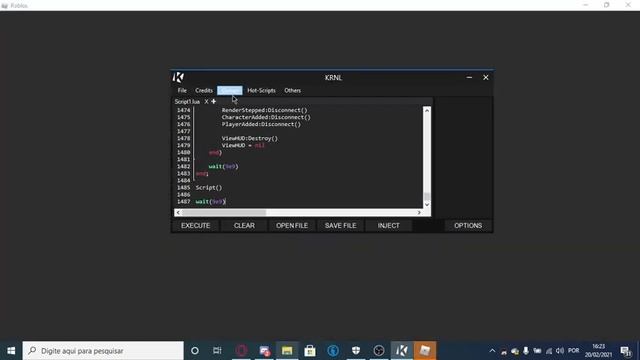Open the blue circular app icon on the taskbar
Image resolution: width=640 pixels, height=360 pixels.
tap(333, 351)
